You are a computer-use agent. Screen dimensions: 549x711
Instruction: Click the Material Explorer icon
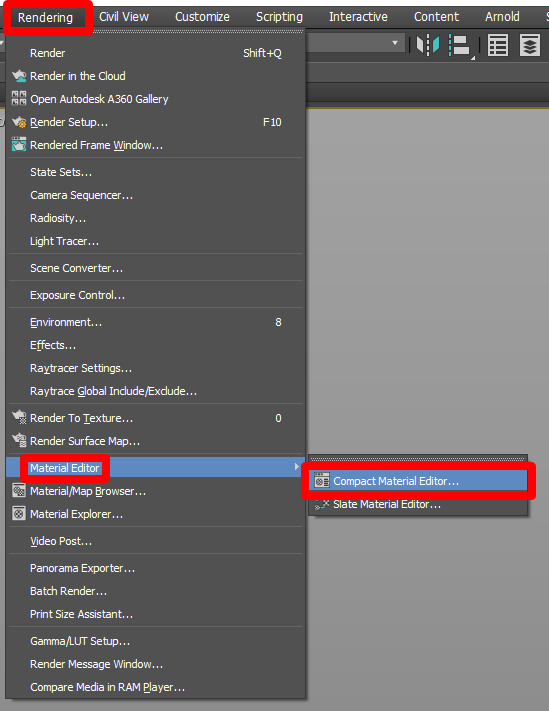click(x=19, y=514)
